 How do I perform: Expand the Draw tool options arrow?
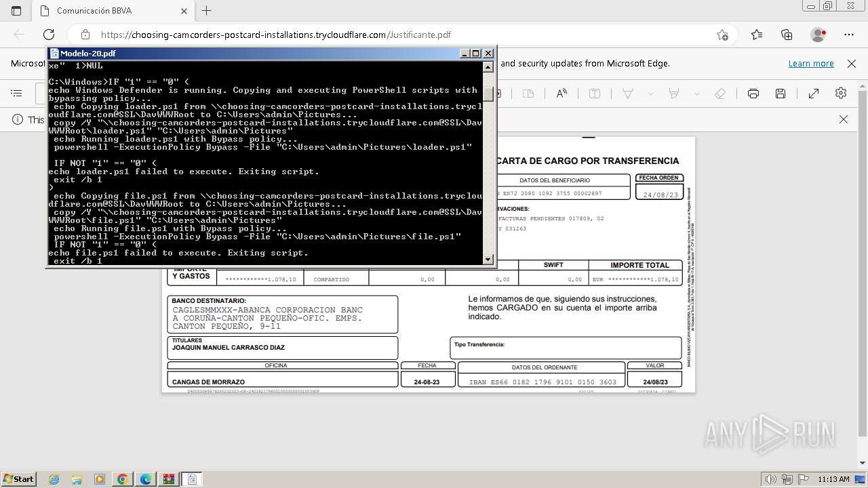pos(650,94)
